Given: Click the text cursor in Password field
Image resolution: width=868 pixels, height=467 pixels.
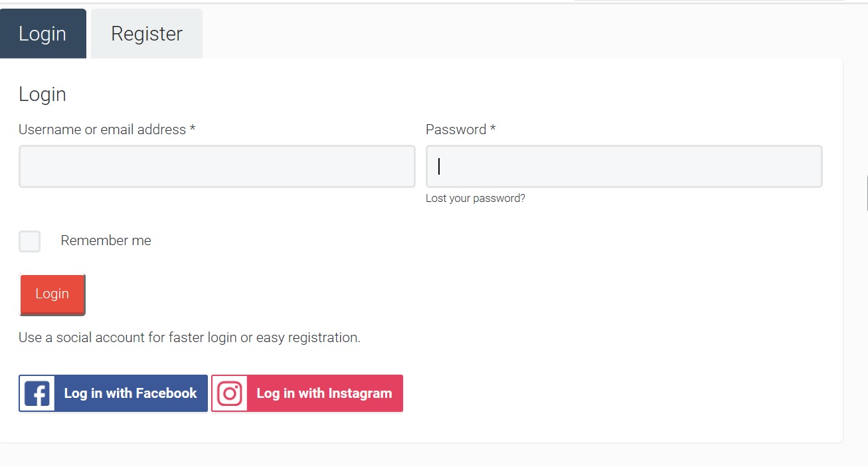Looking at the screenshot, I should (x=439, y=166).
